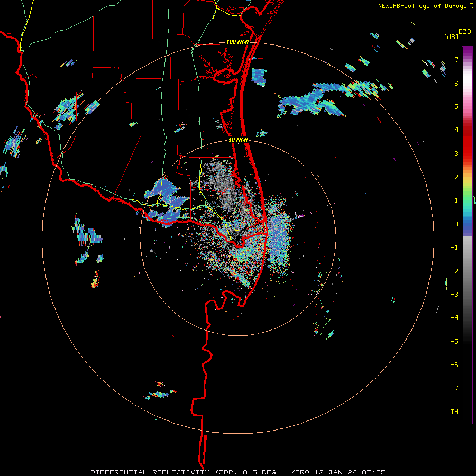The height and width of the screenshot is (476, 476).
Task: Click the radar site center at KBRO
Action: pos(238,239)
